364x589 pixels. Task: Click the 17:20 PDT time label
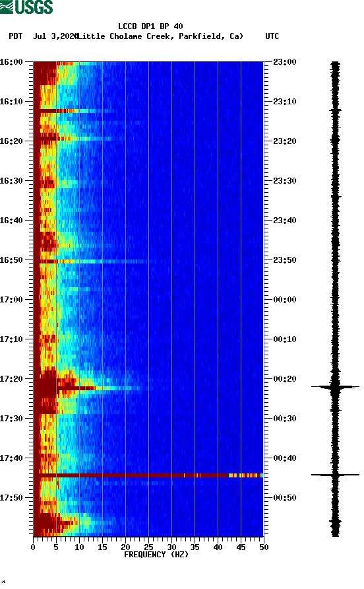coord(11,379)
